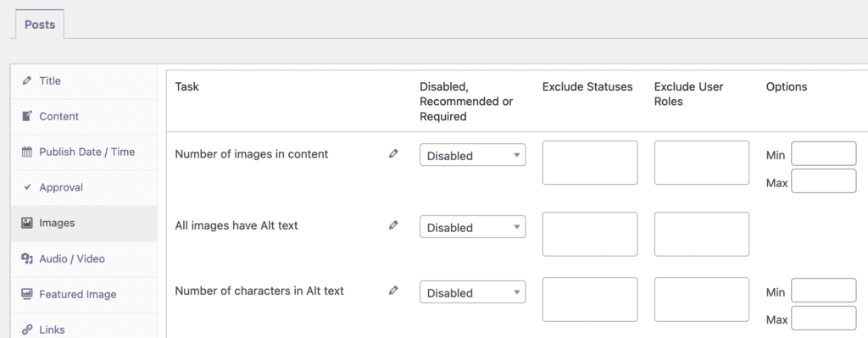
Task: Focus the Max field for Number of characters in Alt text
Action: click(824, 318)
